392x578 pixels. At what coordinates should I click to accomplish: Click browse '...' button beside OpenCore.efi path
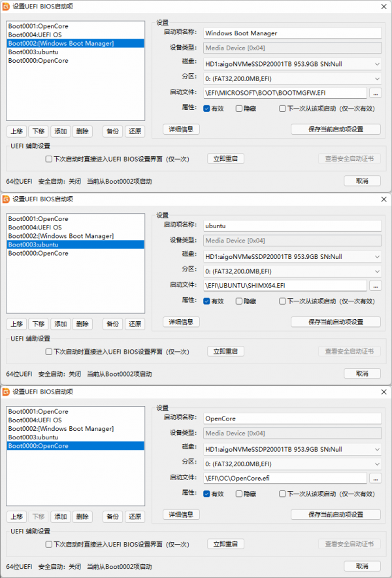375,479
